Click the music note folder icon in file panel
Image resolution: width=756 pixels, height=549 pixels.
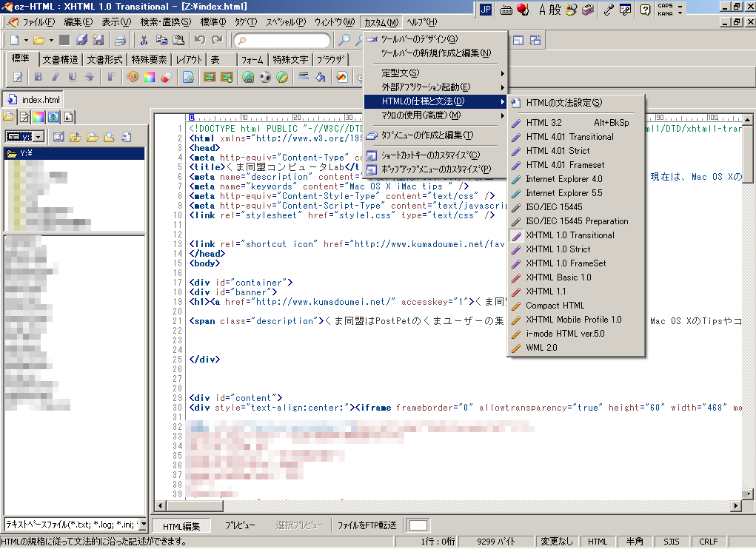76,138
